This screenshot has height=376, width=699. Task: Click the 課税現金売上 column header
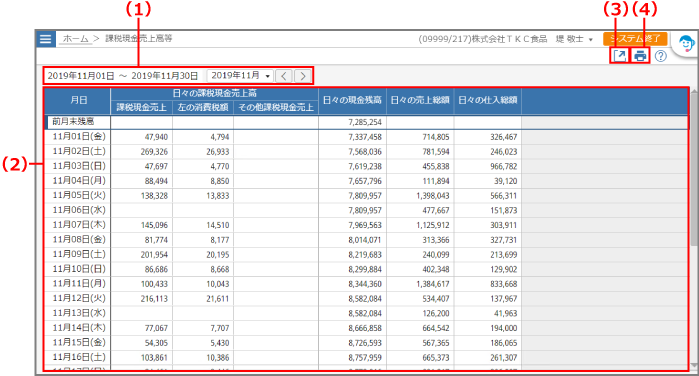pos(142,107)
